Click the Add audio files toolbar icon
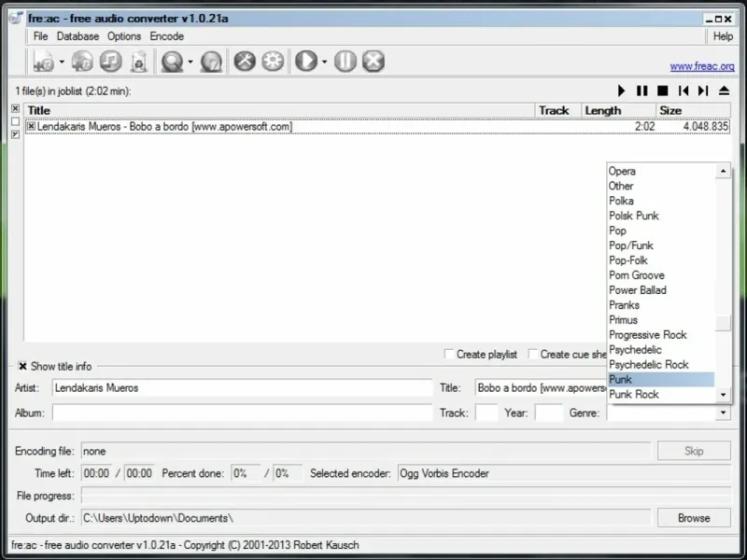Viewport: 747px width, 560px height. (43, 62)
